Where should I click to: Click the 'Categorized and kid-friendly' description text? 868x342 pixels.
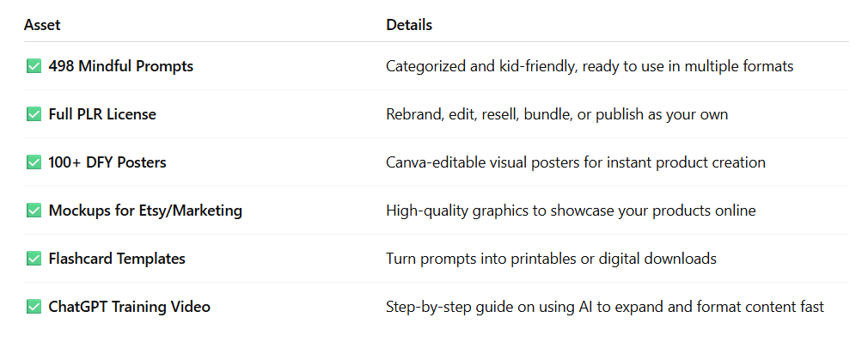(x=590, y=66)
